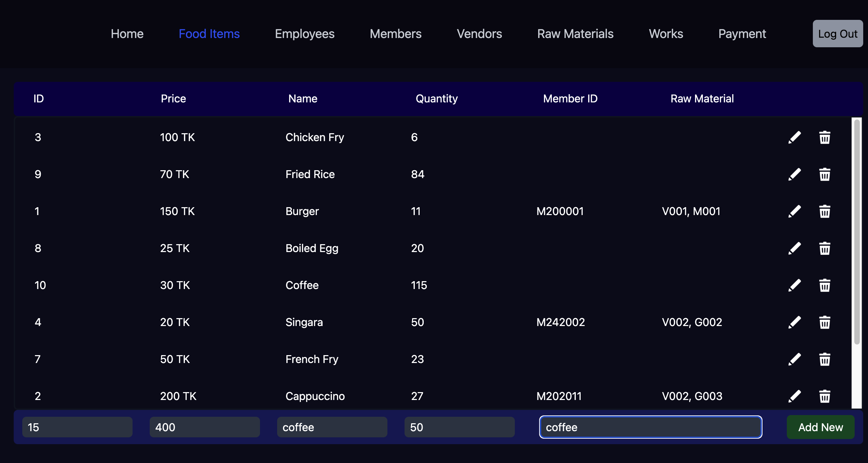This screenshot has width=868, height=463.
Task: Focus the price input containing 400
Action: tap(205, 427)
